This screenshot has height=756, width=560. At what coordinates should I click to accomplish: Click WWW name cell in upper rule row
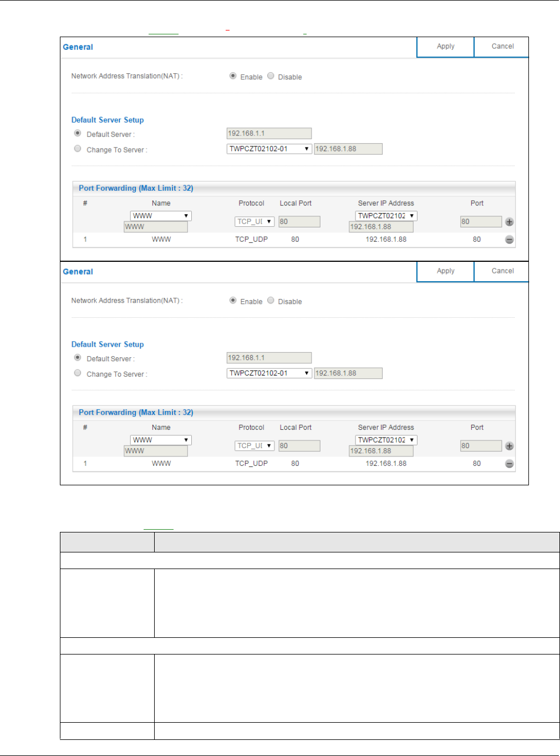coord(161,240)
